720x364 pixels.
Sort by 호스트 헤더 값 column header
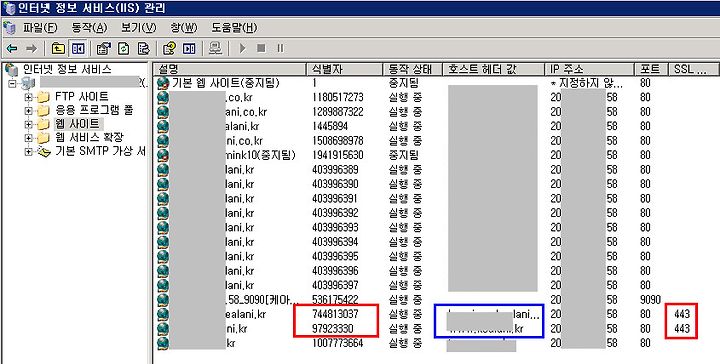coord(494,69)
